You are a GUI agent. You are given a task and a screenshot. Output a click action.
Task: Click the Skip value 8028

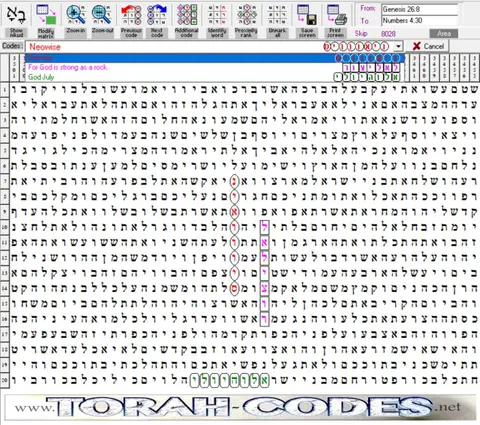point(388,34)
